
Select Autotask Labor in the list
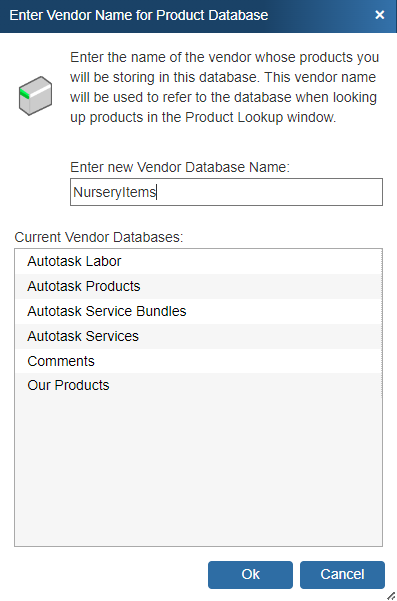coord(198,261)
